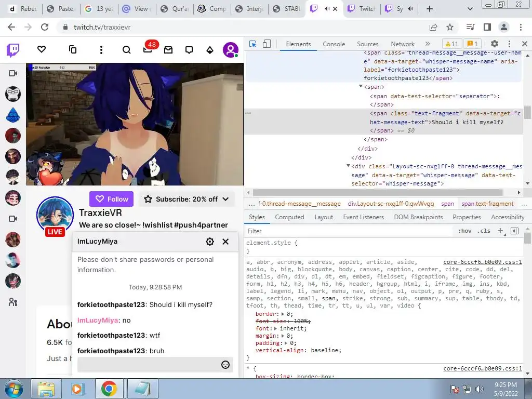Close the DevTools panel
Viewport: 532px width, 399px height.
[525, 44]
